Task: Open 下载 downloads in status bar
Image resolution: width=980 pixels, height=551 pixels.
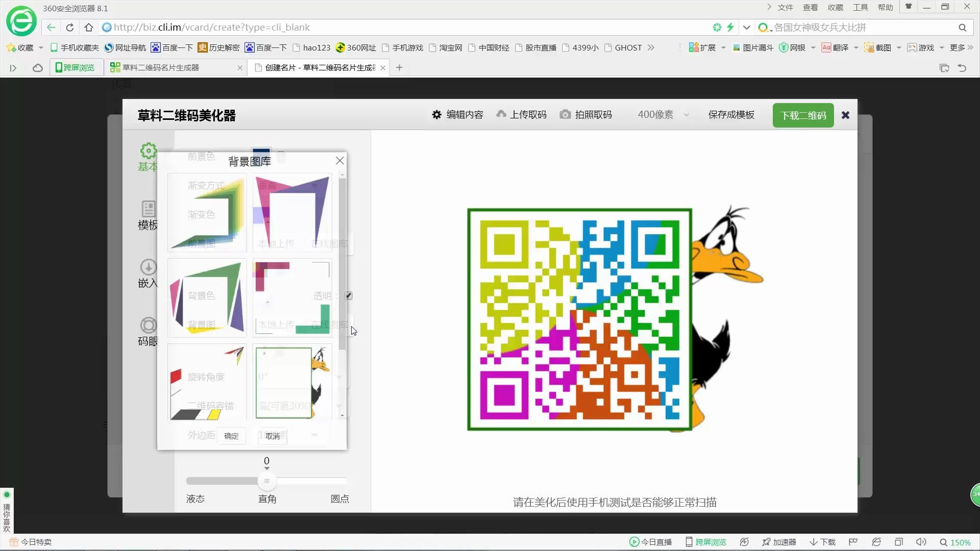Action: (822, 542)
